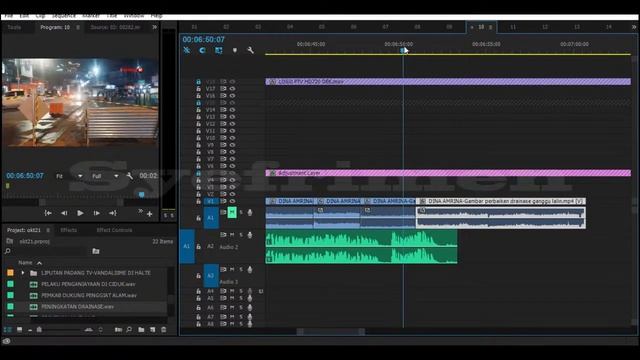640x360 pixels.
Task: Expand the LIPUTAN PADANG TV bin
Action: tap(23, 273)
